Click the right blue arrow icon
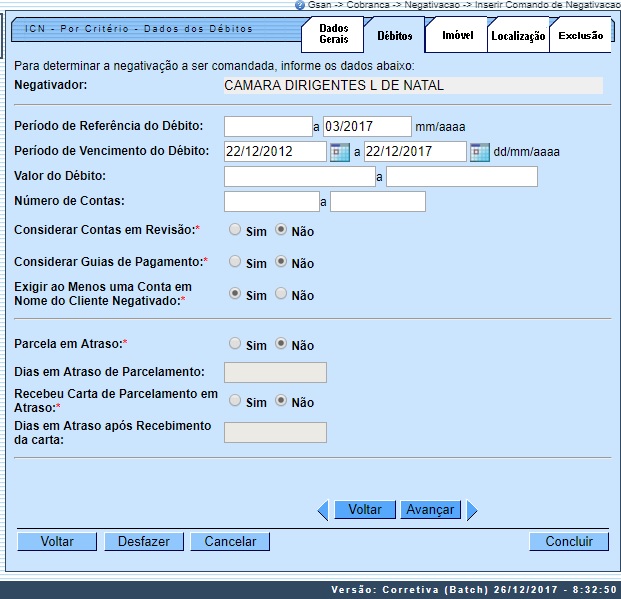621x599 pixels. tap(472, 510)
